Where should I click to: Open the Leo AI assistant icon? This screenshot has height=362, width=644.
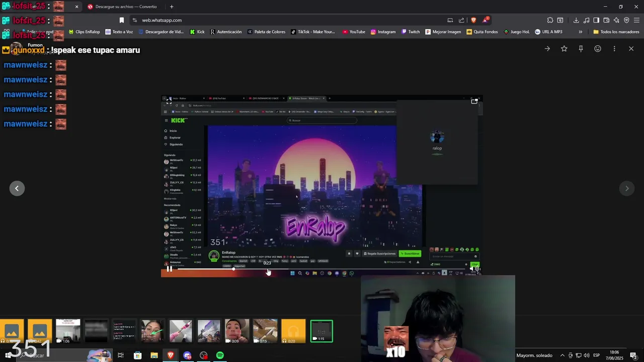click(616, 20)
